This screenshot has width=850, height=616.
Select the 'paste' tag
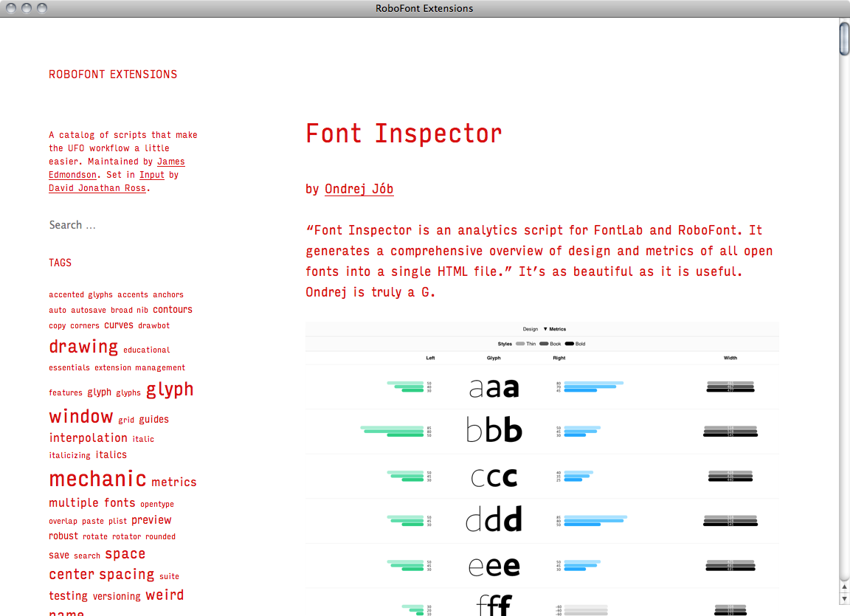click(93, 521)
